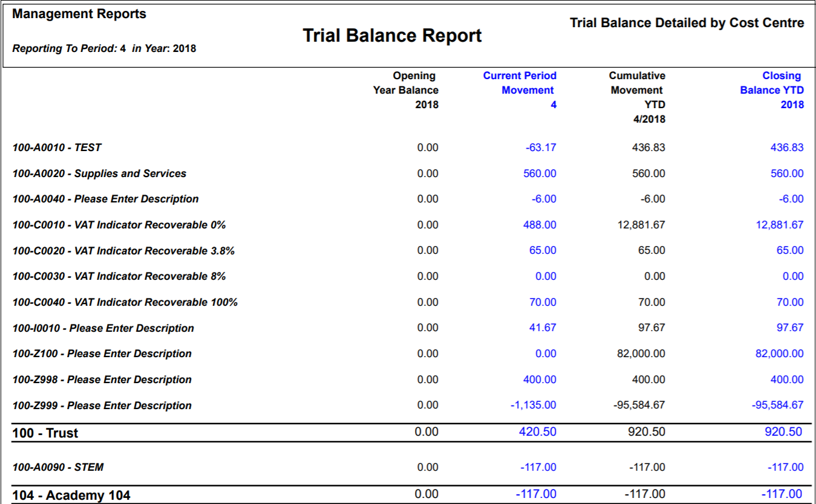
Task: Click 100-C0030 - VAT Indicator Recoverable 8%
Action: point(119,276)
